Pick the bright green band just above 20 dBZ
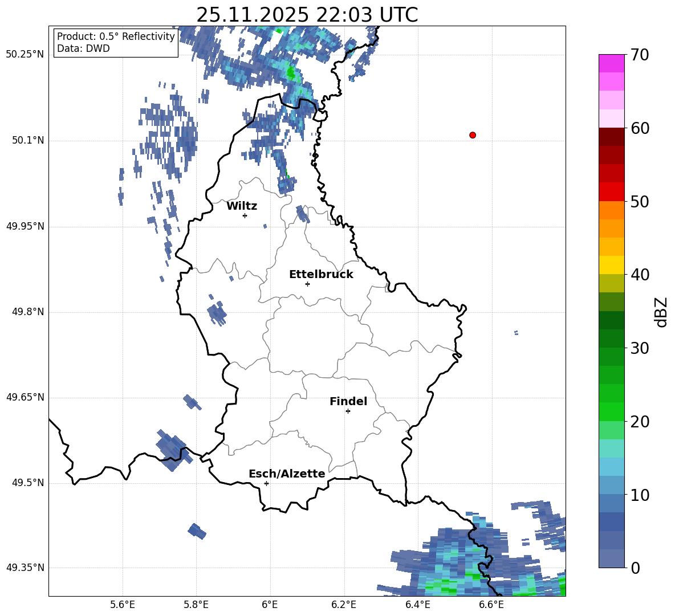Viewport: 675px width, 616px height. tap(611, 412)
